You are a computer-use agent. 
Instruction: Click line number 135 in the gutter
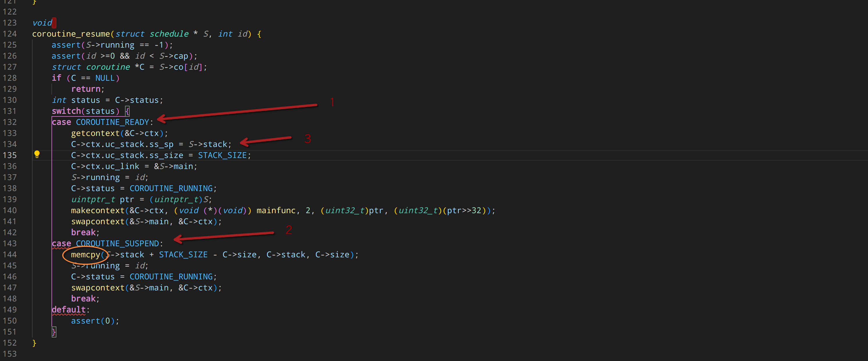[10, 155]
